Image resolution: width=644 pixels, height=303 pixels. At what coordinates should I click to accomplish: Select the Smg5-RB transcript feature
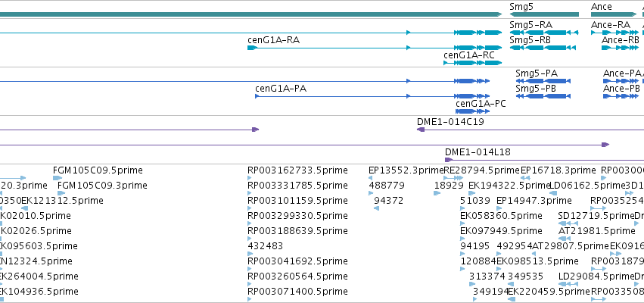point(544,48)
